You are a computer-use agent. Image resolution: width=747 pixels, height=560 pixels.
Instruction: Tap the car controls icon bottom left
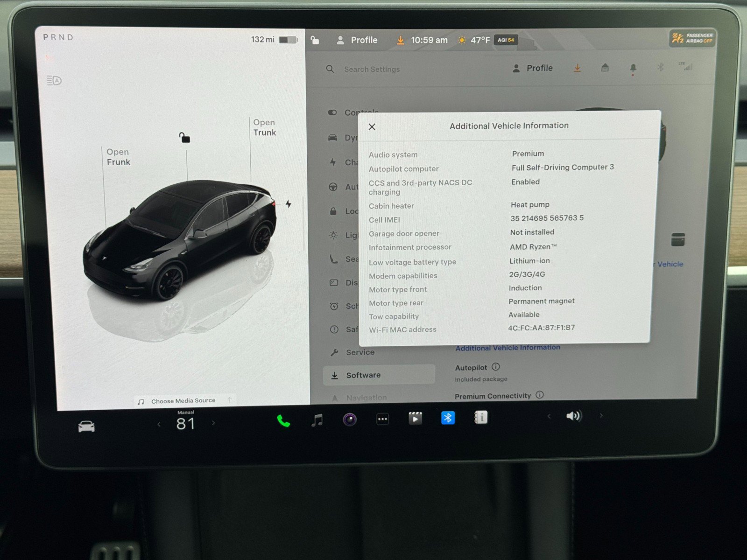[86, 425]
